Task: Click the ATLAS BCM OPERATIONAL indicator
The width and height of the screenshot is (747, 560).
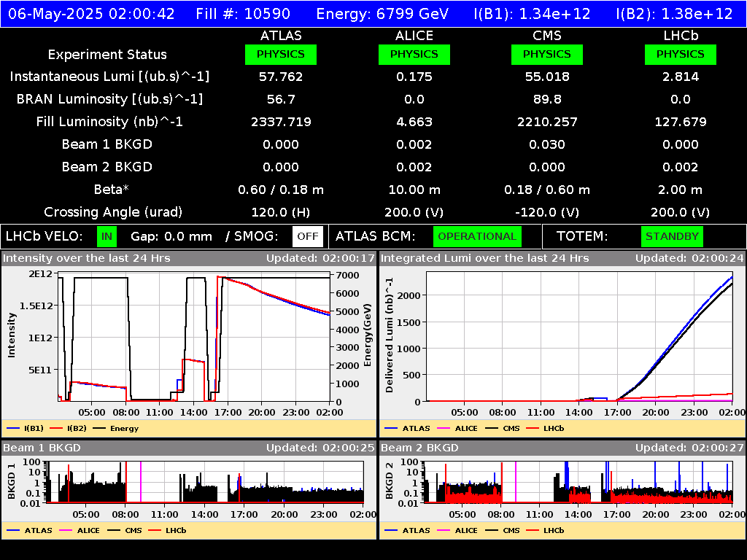Action: (x=477, y=237)
